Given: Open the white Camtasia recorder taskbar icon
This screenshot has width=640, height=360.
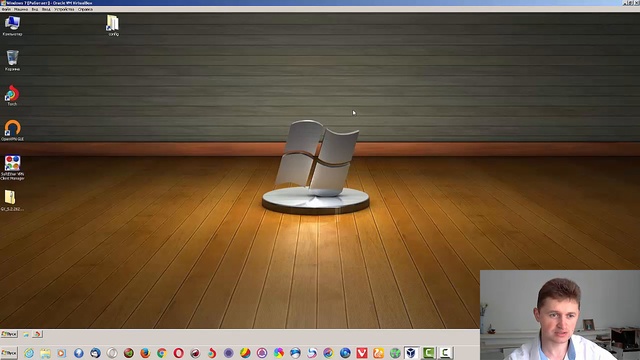Looking at the screenshot, I should (445, 353).
